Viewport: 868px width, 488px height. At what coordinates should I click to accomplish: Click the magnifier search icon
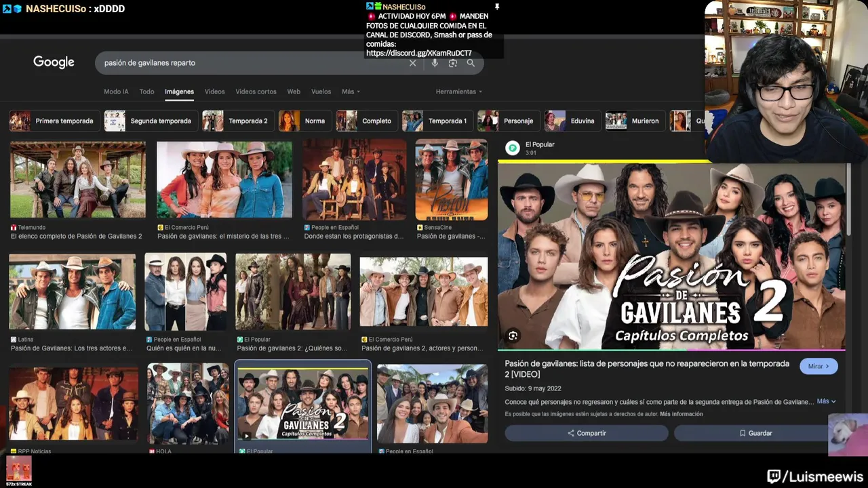click(471, 63)
